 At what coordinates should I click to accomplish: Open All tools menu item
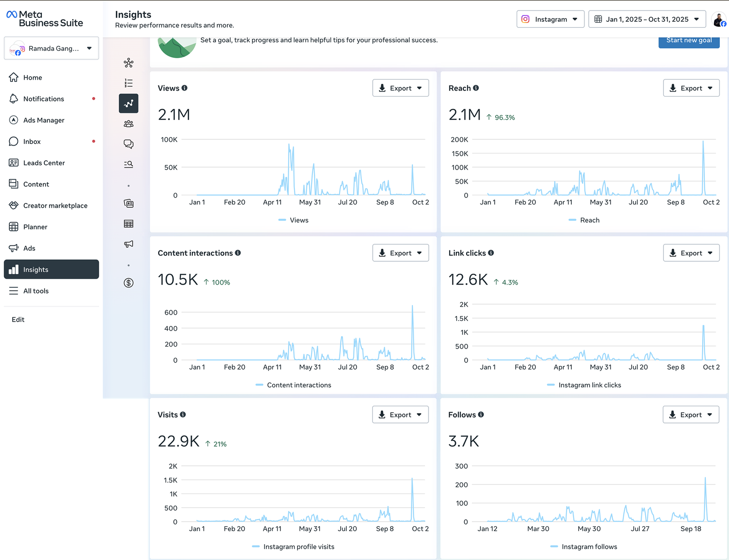pyautogui.click(x=36, y=291)
